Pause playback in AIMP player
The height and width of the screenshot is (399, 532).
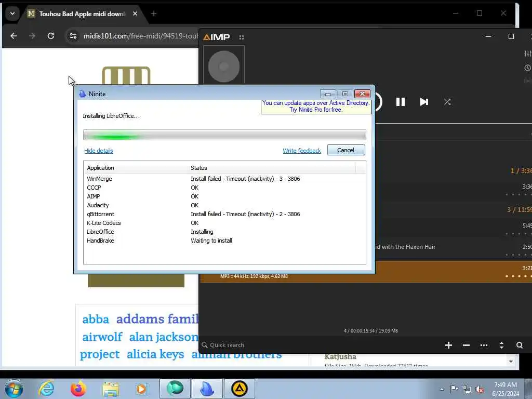(401, 102)
